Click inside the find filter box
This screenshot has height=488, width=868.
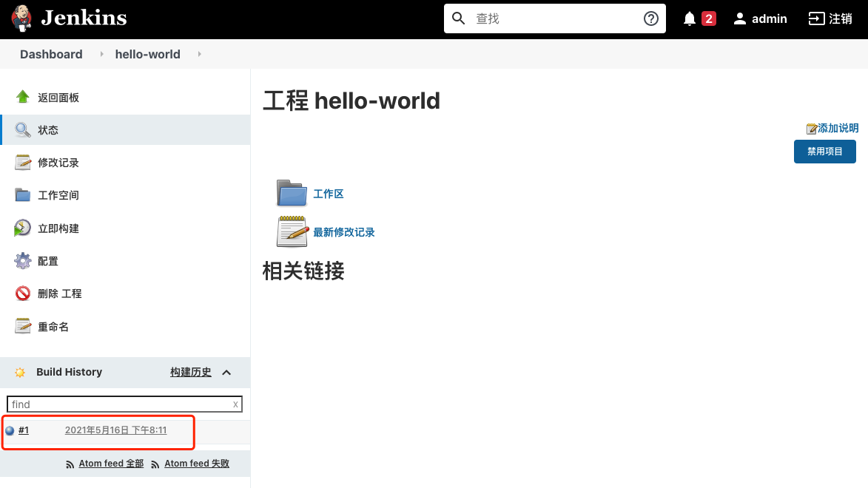pos(111,404)
